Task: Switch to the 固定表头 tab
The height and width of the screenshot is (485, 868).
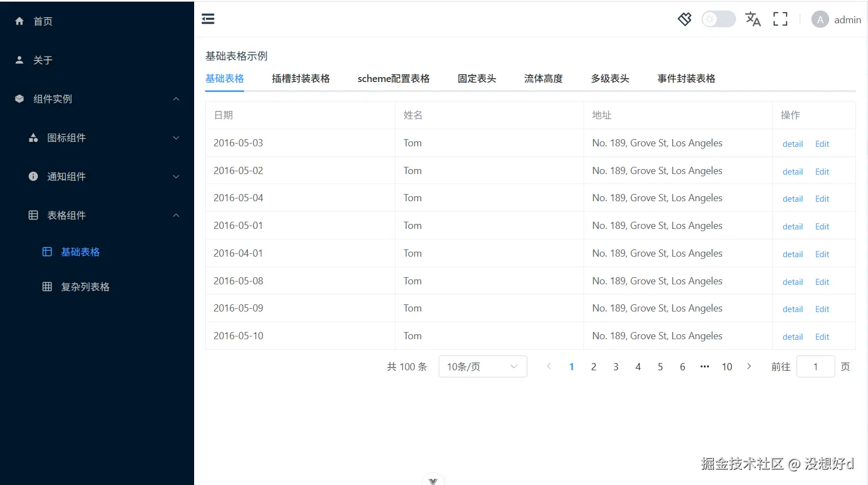Action: (477, 79)
